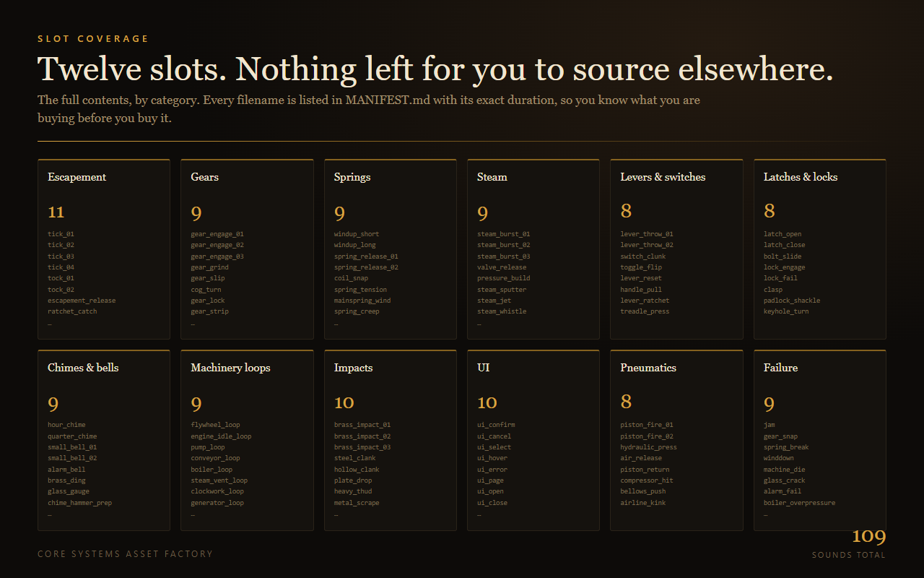Click the Core Systems Asset Factory footer

coord(126,554)
